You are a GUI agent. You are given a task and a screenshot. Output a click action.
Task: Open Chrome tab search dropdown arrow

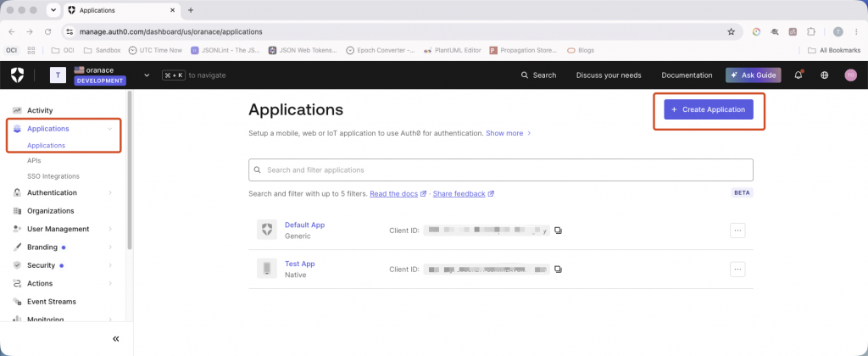coord(53,10)
